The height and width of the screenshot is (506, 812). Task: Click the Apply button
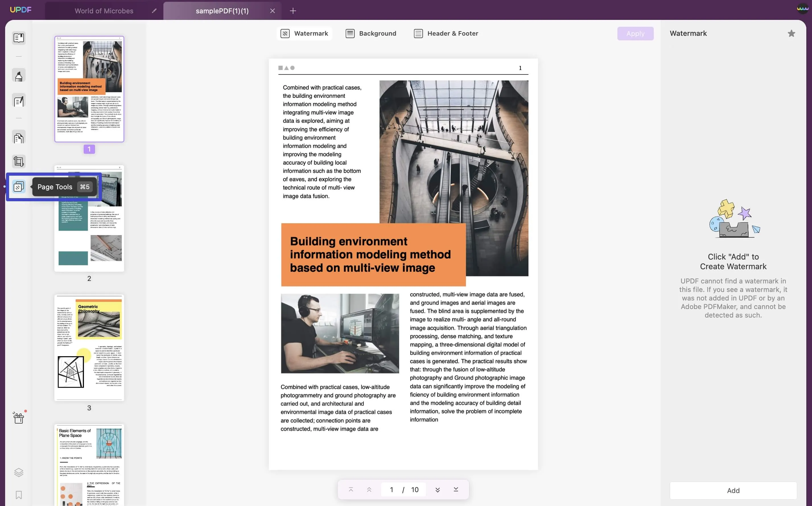point(635,33)
